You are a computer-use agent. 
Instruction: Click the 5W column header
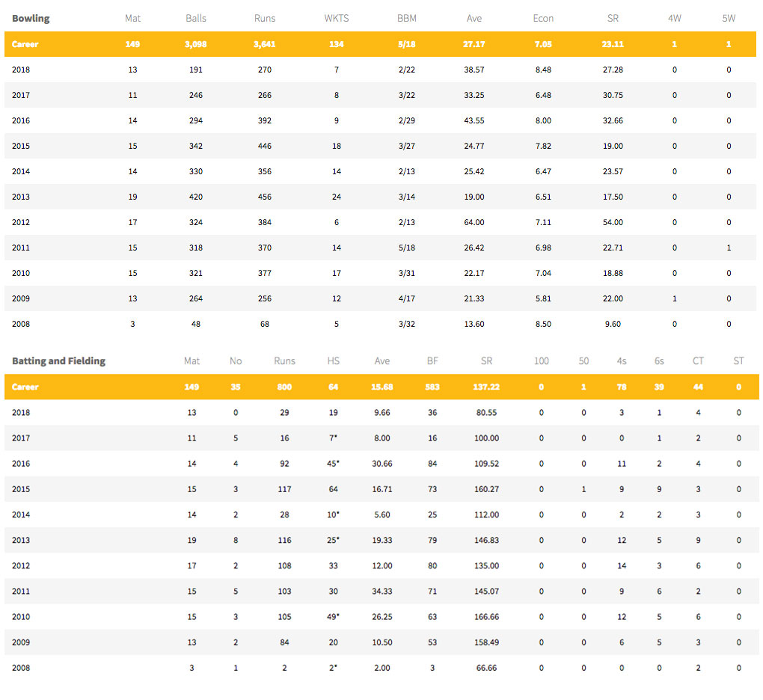(729, 18)
